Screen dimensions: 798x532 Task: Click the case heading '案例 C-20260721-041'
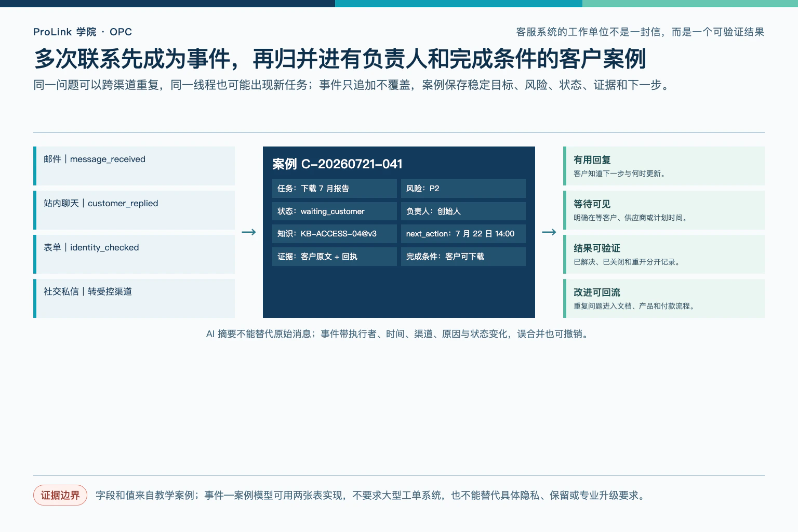(x=338, y=164)
